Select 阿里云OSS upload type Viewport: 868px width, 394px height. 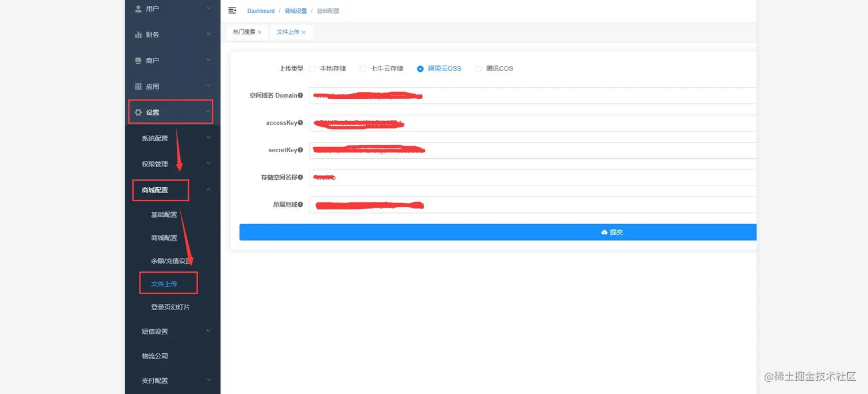[420, 69]
